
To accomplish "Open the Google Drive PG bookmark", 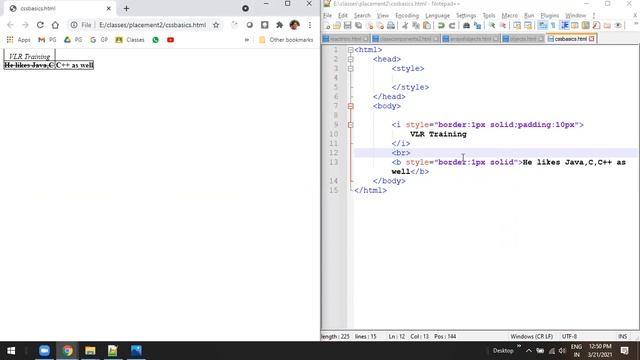I will click(73, 40).
